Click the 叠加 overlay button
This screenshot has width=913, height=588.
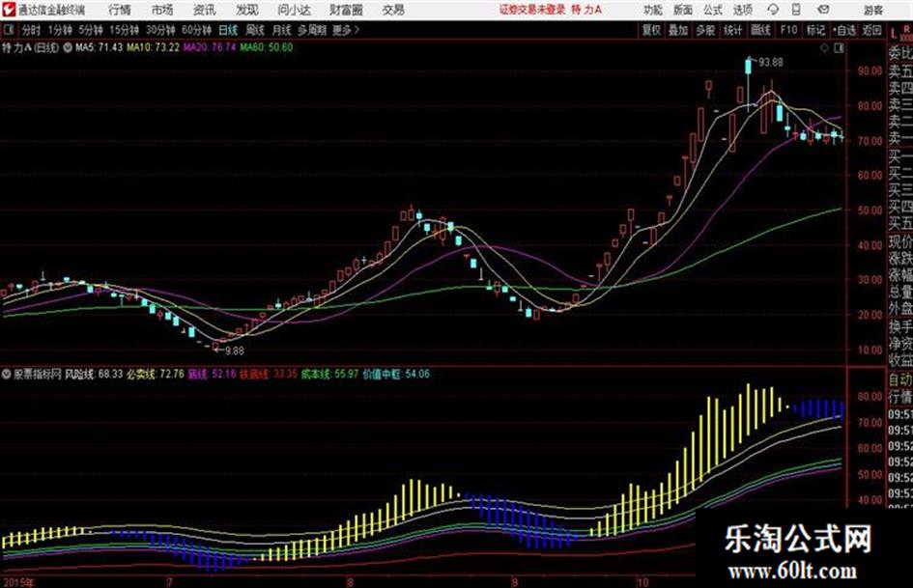tap(678, 30)
